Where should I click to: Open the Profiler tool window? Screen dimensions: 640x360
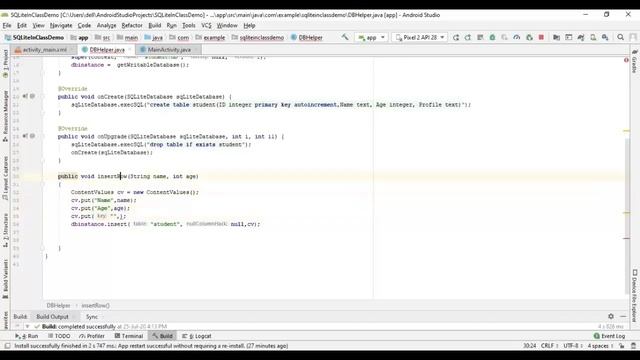pos(92,336)
